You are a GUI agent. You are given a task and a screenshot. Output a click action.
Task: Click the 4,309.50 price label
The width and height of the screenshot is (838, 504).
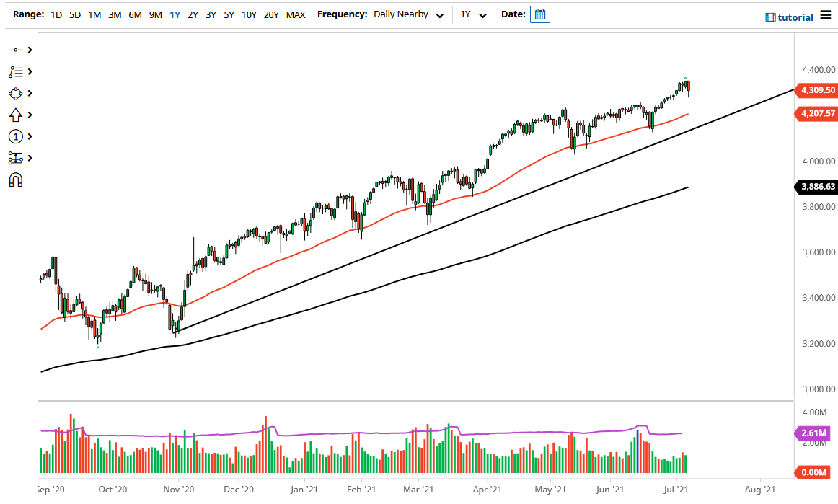coord(816,90)
